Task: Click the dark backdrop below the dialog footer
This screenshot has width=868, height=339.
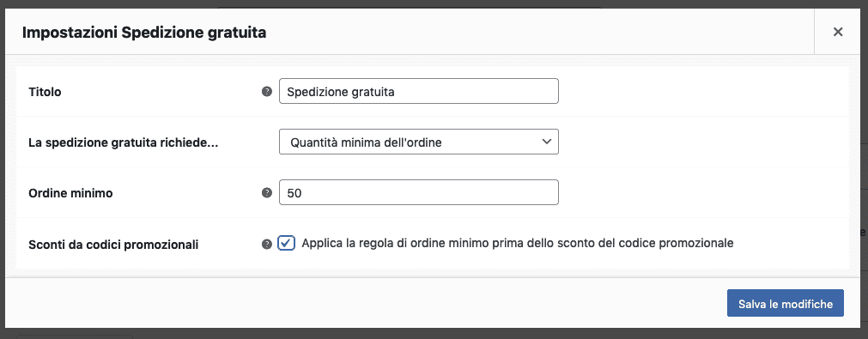Action: point(434,334)
